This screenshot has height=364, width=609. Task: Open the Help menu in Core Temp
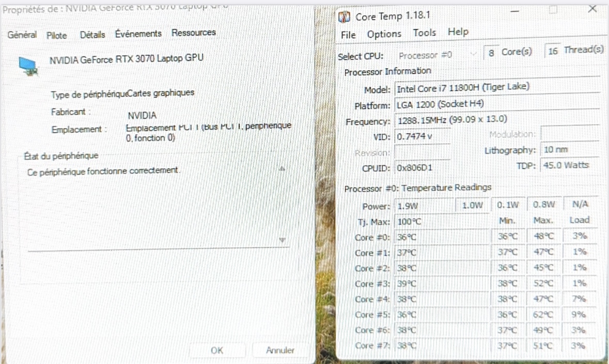tap(458, 31)
